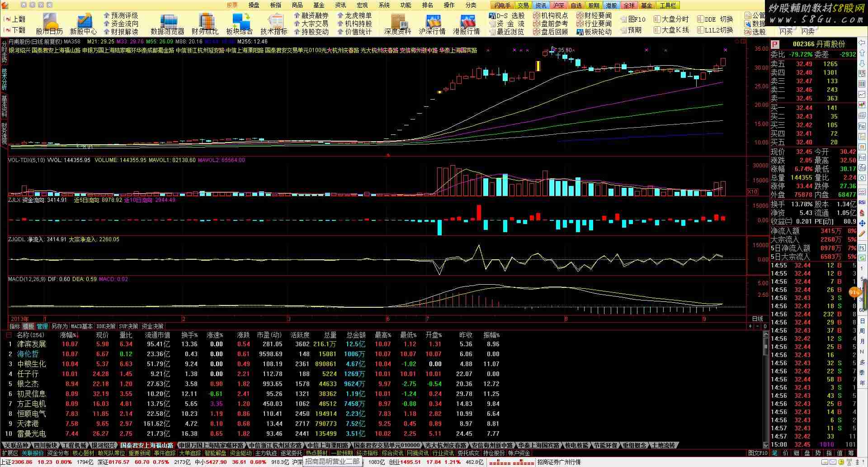Click the 基本资料 left sidebar tab
This screenshot has width=868, height=467.
click(4, 107)
